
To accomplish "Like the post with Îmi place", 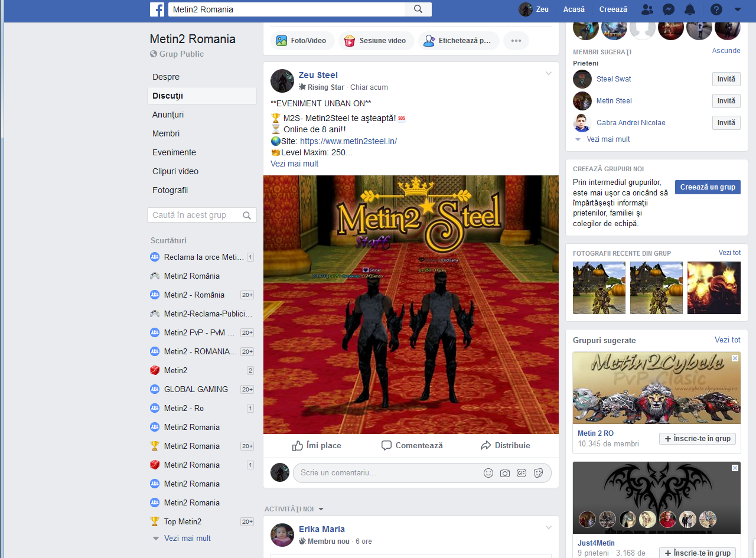I will coord(317,446).
